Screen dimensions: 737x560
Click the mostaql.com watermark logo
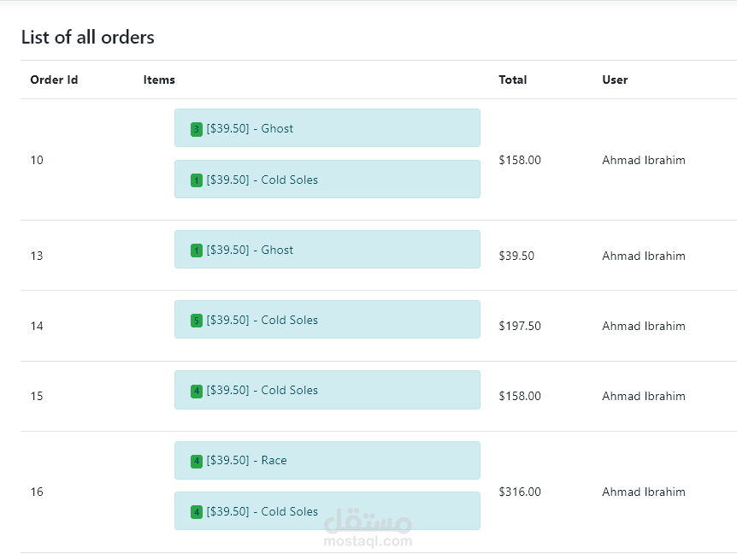tap(368, 528)
